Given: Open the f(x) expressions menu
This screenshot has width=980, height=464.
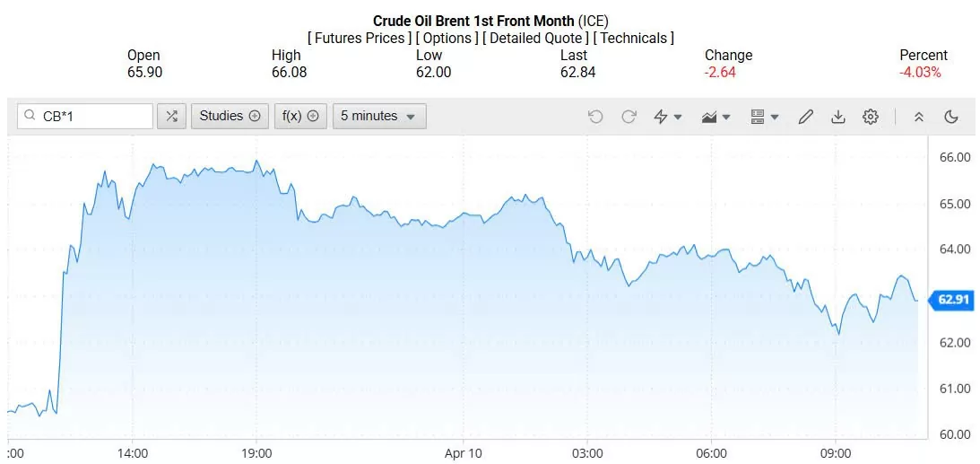Looking at the screenshot, I should [300, 116].
